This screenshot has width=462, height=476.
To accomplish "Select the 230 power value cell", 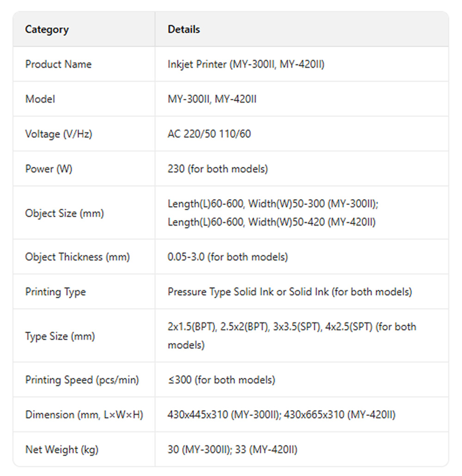I will click(x=218, y=169).
